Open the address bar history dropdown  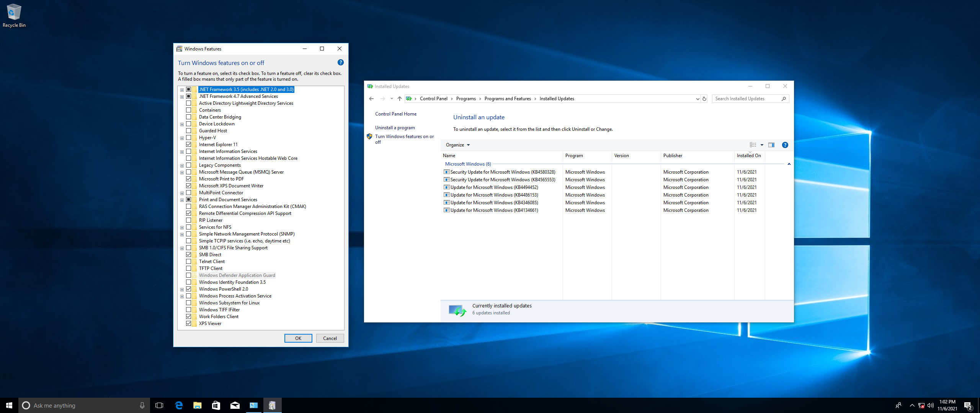click(x=697, y=99)
